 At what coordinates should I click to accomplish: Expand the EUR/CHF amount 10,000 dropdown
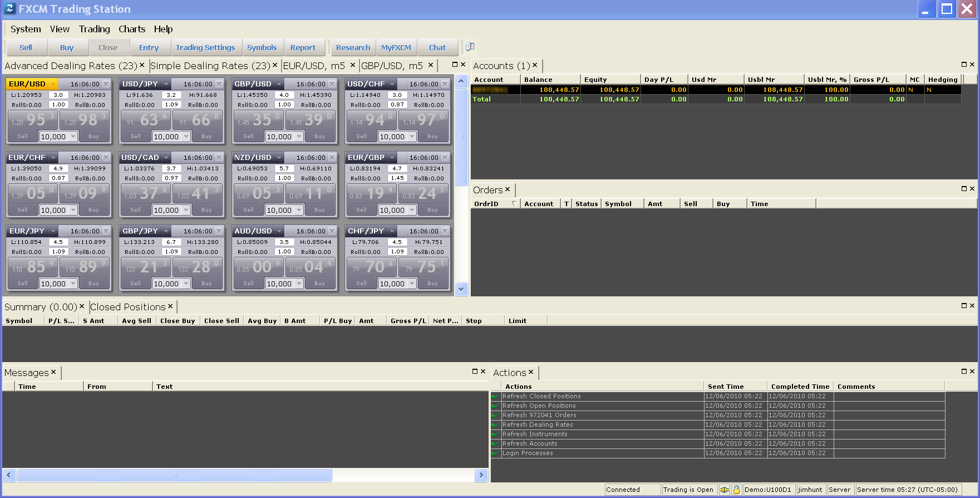pos(73,210)
